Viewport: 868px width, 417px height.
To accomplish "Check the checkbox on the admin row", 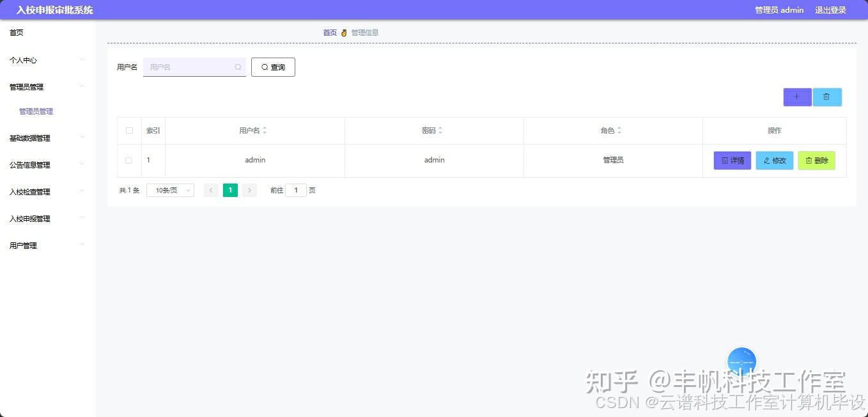I will pos(128,161).
